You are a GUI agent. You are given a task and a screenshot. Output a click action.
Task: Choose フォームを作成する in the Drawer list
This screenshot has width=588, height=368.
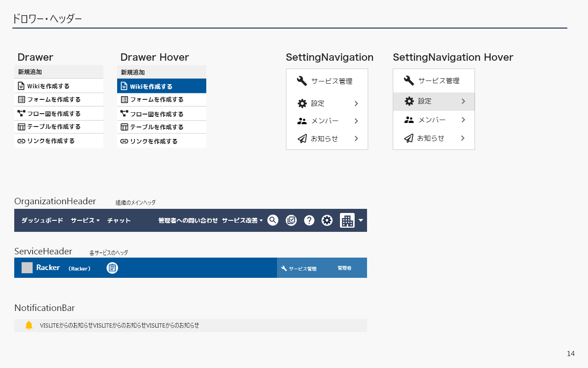[x=54, y=99]
